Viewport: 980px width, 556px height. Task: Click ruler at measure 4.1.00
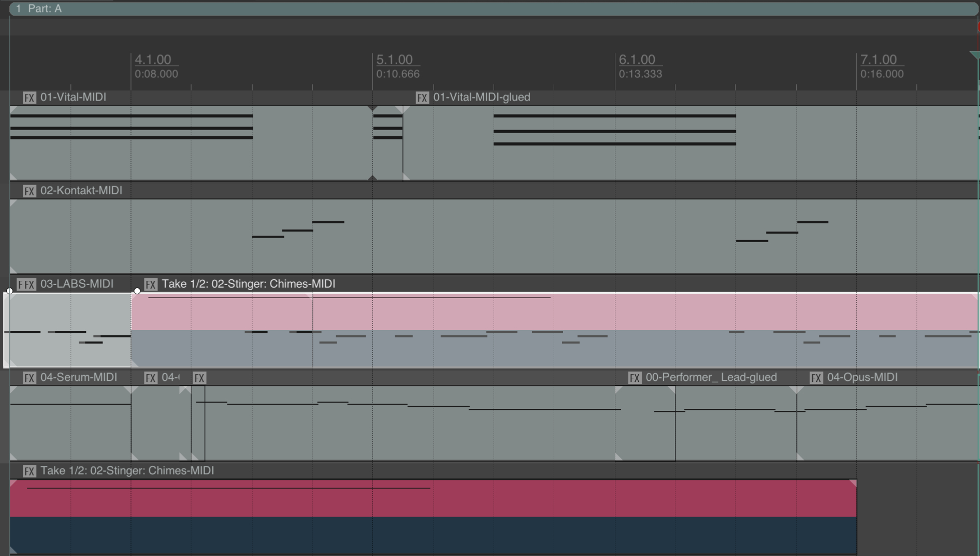[153, 60]
